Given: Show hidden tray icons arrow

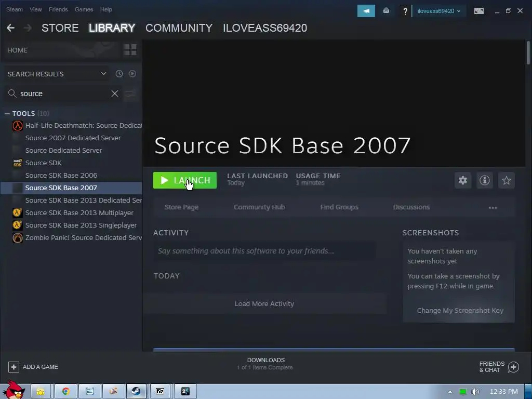Looking at the screenshot, I should click(450, 392).
